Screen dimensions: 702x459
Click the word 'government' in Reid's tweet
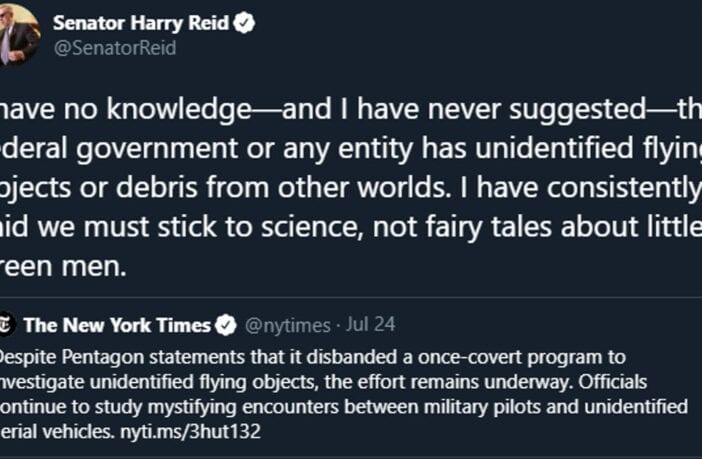pyautogui.click(x=157, y=149)
